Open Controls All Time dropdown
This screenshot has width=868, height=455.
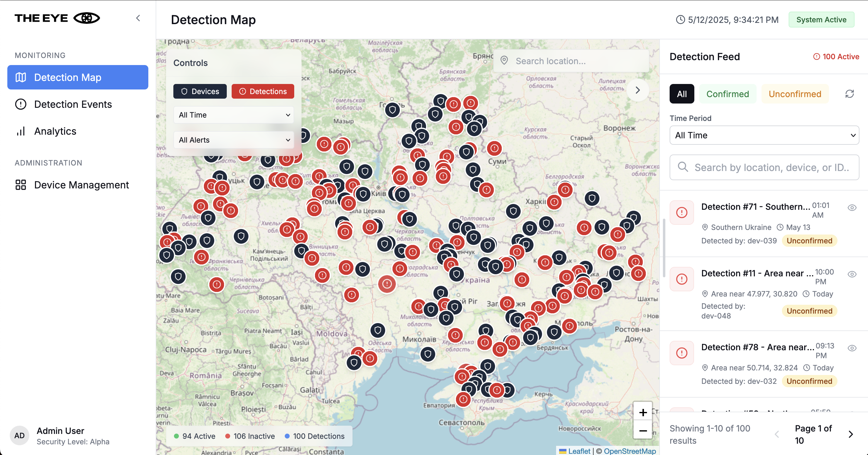(x=233, y=115)
